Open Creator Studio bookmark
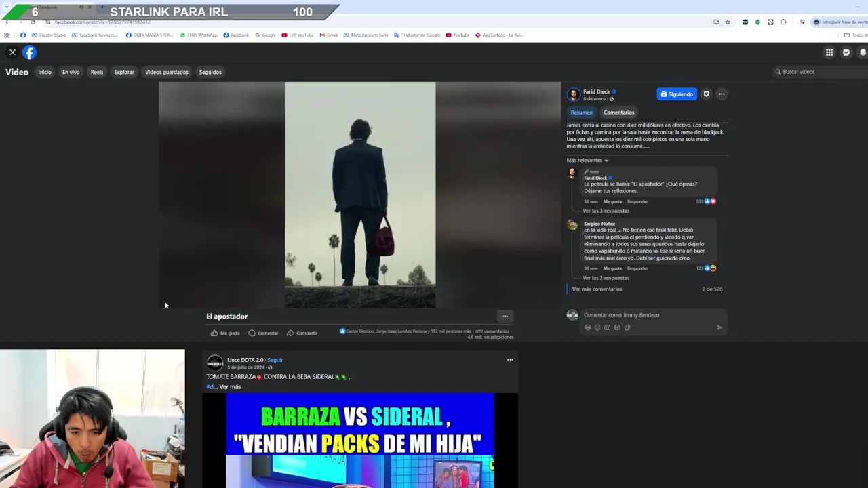This screenshot has width=868, height=488. [49, 35]
